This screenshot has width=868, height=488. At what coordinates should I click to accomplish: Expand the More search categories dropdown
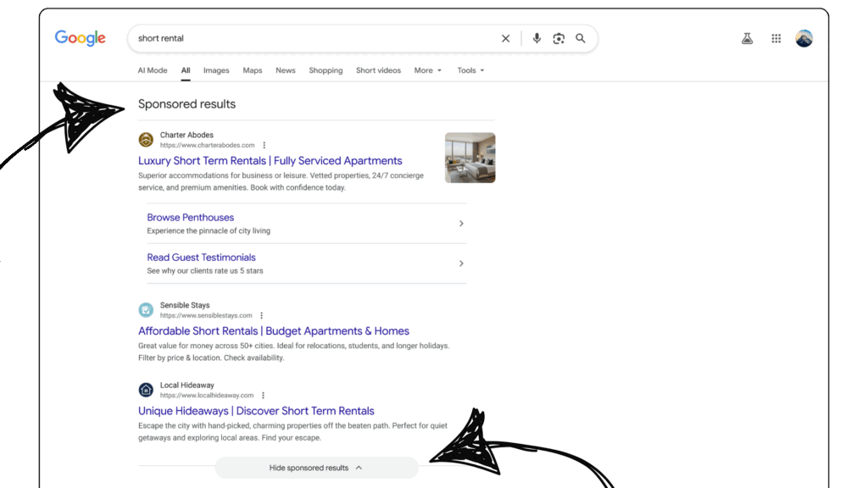[427, 70]
